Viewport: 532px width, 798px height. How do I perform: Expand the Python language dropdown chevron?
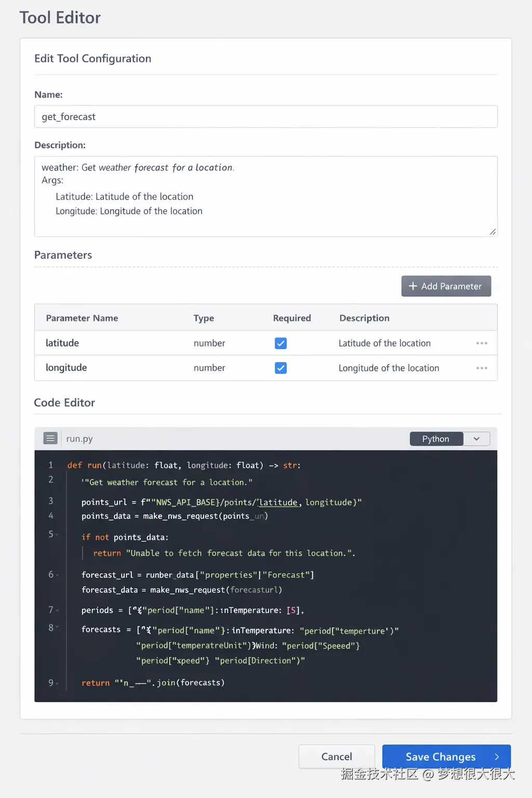tap(476, 439)
